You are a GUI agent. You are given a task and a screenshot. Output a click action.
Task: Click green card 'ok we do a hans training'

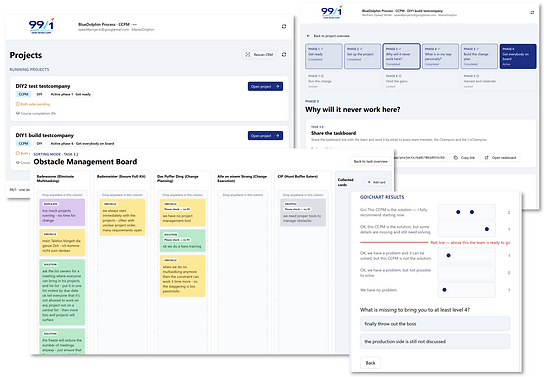[x=182, y=240]
